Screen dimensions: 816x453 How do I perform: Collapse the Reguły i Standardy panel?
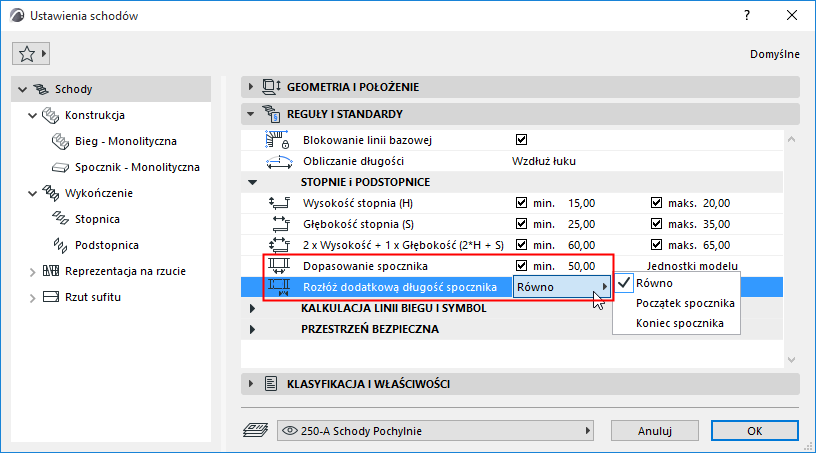[251, 114]
